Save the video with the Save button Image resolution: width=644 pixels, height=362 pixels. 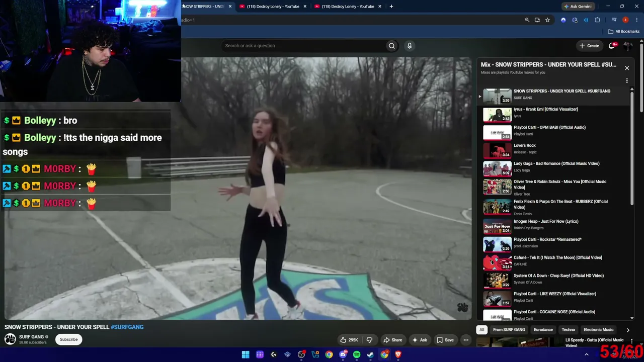tap(445, 340)
